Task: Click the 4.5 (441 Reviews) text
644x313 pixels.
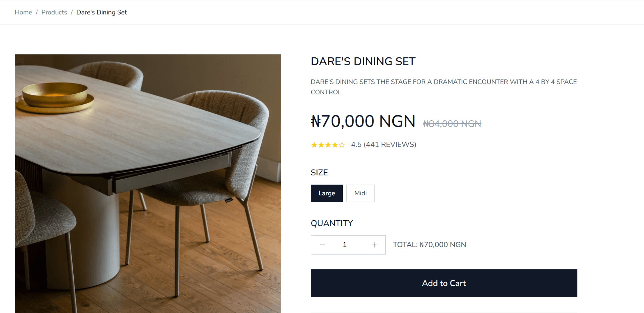Action: click(x=383, y=145)
